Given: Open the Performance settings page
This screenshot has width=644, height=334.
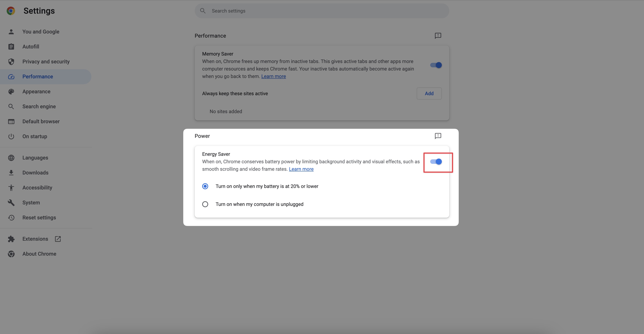Looking at the screenshot, I should (45, 77).
